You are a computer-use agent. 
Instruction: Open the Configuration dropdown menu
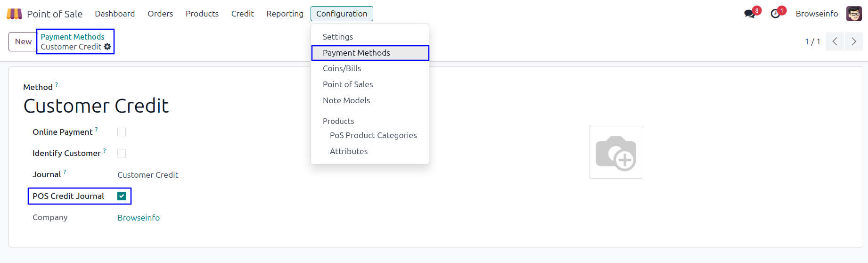(x=342, y=14)
